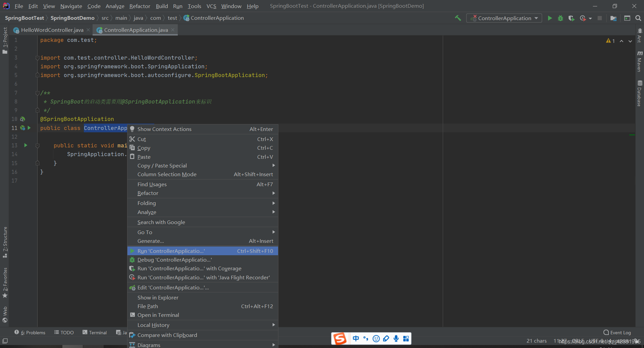Screen dimensions: 644x348
Task: Expand the Folding submenu
Action: pos(203,203)
